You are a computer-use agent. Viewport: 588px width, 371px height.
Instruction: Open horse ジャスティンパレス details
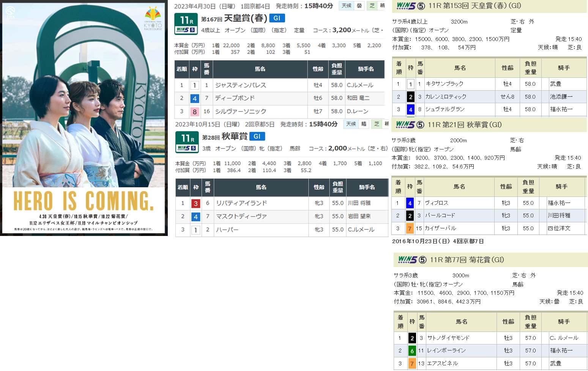click(x=241, y=85)
